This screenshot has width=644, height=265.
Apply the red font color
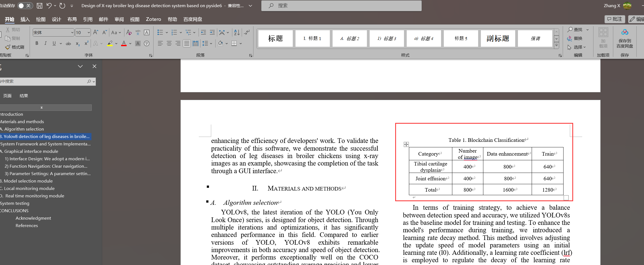124,43
